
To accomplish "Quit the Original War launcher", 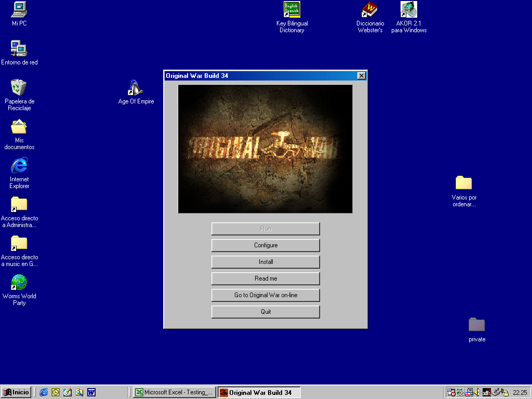I will 265,312.
